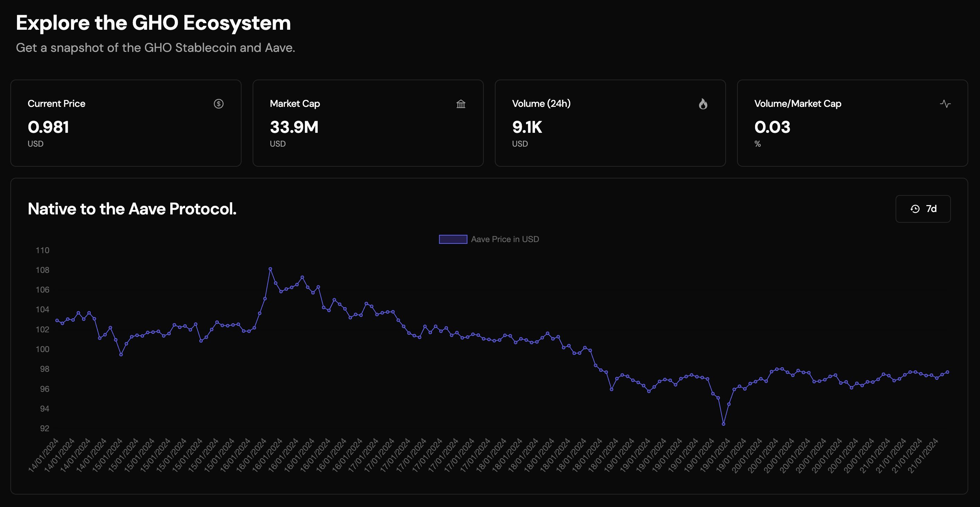Viewport: 980px width, 507px height.
Task: Click the chart's lowest dip data point
Action: point(723,424)
